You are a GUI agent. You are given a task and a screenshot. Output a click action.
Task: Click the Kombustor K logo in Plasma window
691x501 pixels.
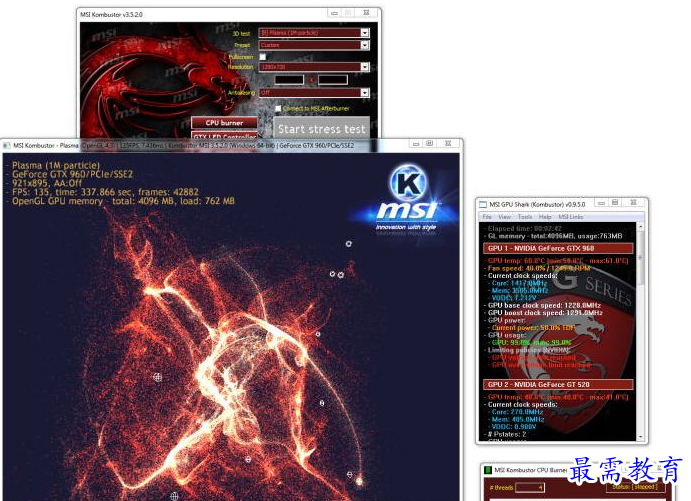[x=408, y=182]
